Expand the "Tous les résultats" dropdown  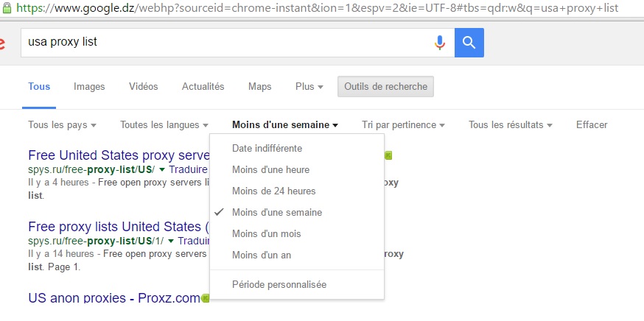(510, 125)
